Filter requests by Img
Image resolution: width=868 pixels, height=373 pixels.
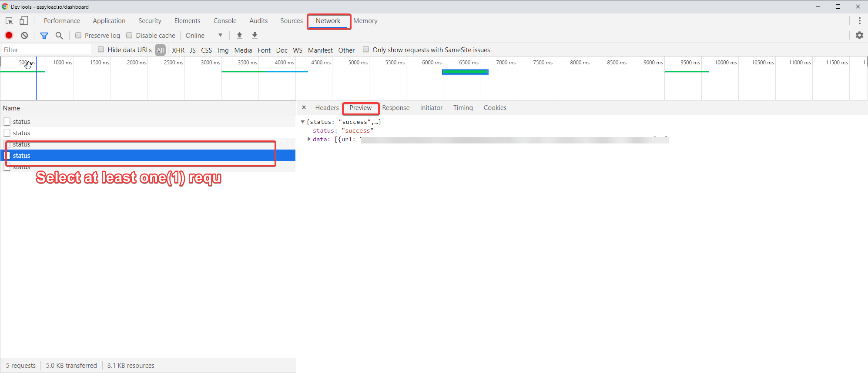point(223,50)
